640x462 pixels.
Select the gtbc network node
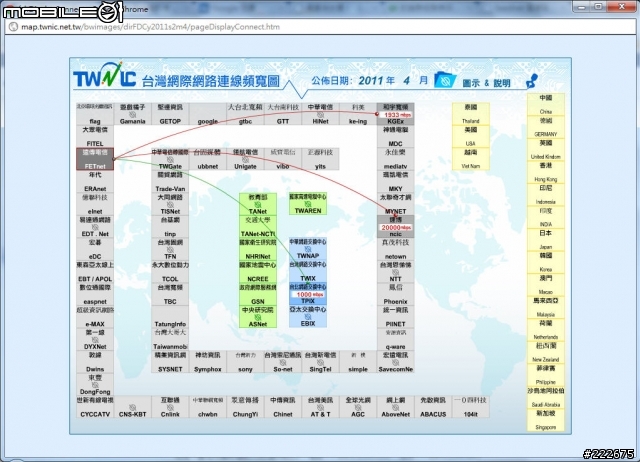coord(245,114)
